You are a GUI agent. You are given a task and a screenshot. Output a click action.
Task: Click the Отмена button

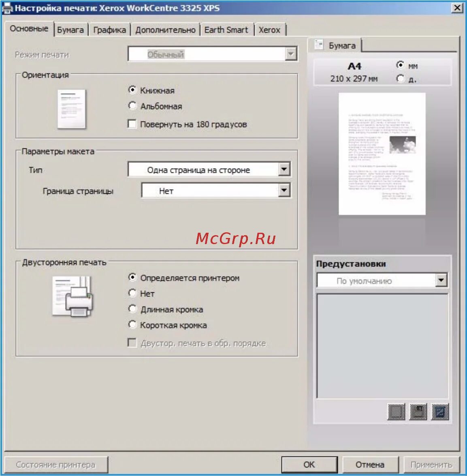pyautogui.click(x=370, y=465)
